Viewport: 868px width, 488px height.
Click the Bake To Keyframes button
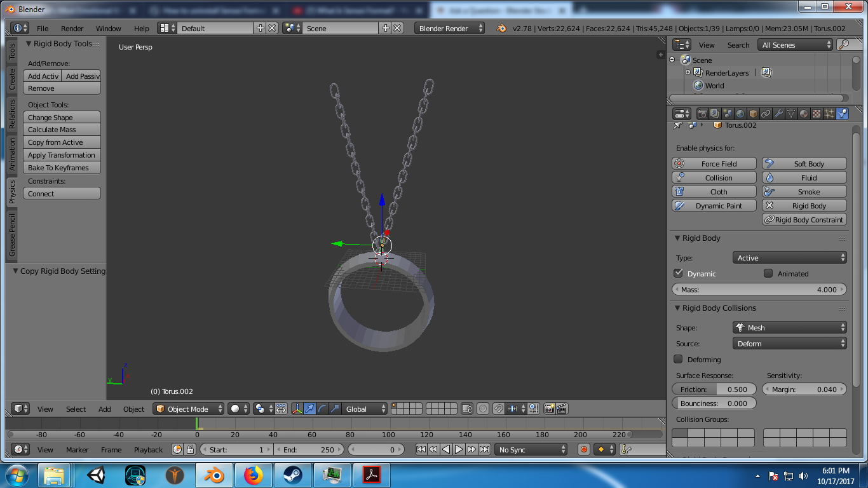62,168
